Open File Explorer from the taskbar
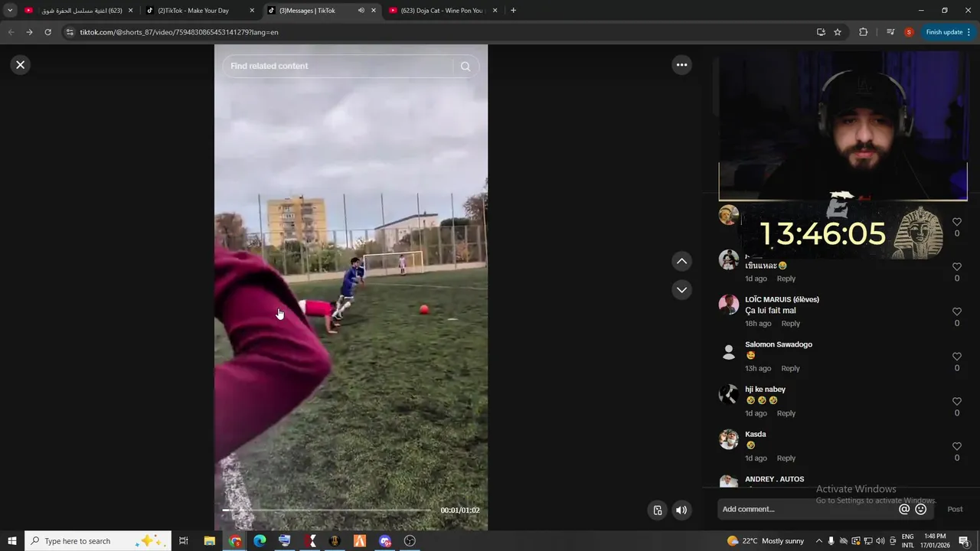 pos(210,541)
